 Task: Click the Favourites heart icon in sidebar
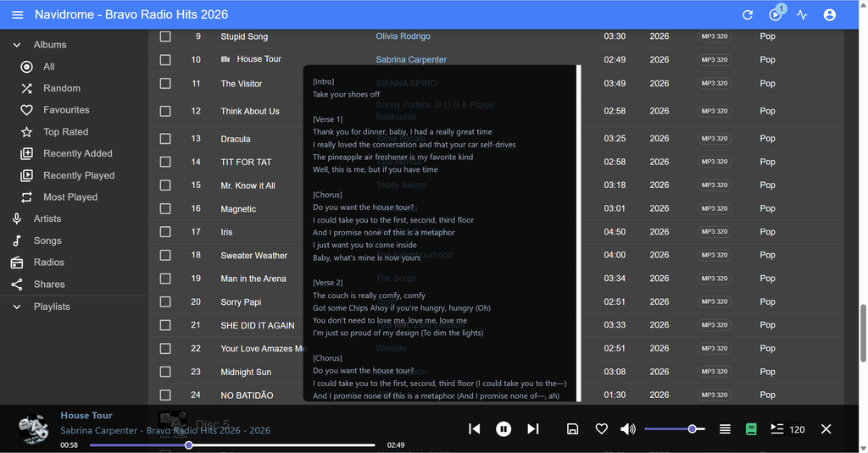[26, 110]
